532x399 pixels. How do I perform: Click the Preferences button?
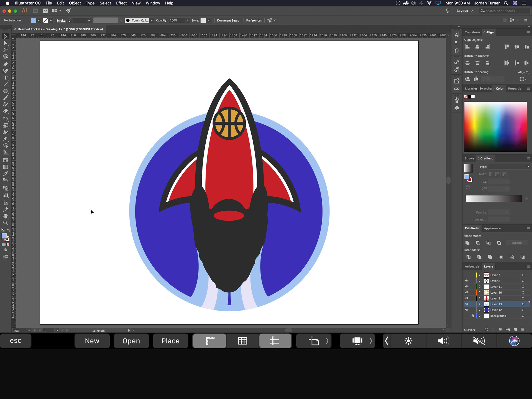(254, 21)
